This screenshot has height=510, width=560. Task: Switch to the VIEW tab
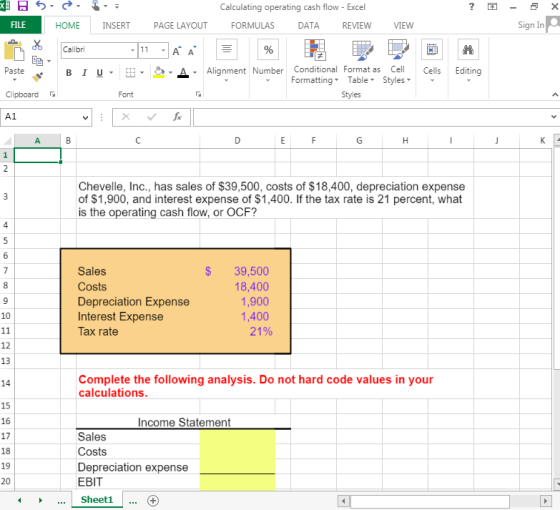click(404, 26)
